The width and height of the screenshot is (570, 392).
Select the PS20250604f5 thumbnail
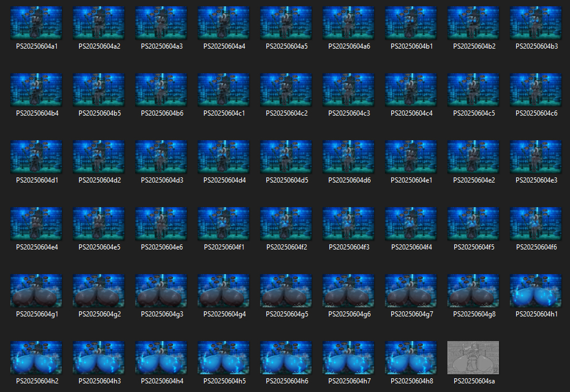473,223
